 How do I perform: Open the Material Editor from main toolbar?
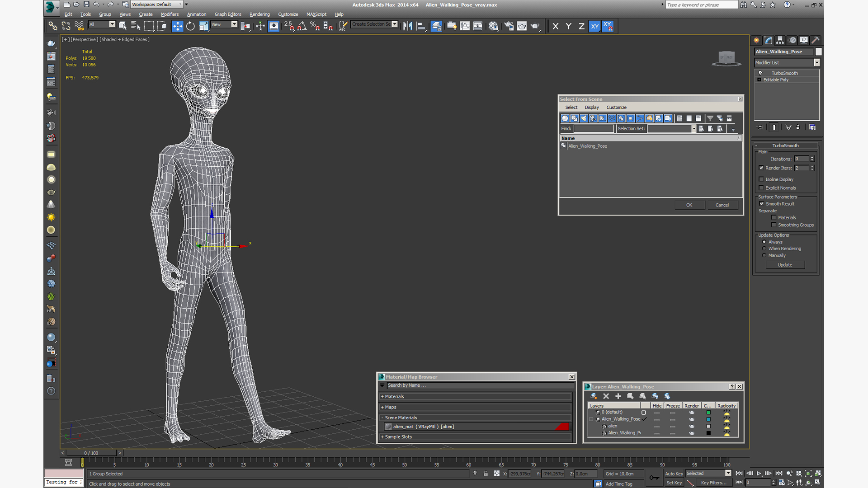tap(493, 26)
